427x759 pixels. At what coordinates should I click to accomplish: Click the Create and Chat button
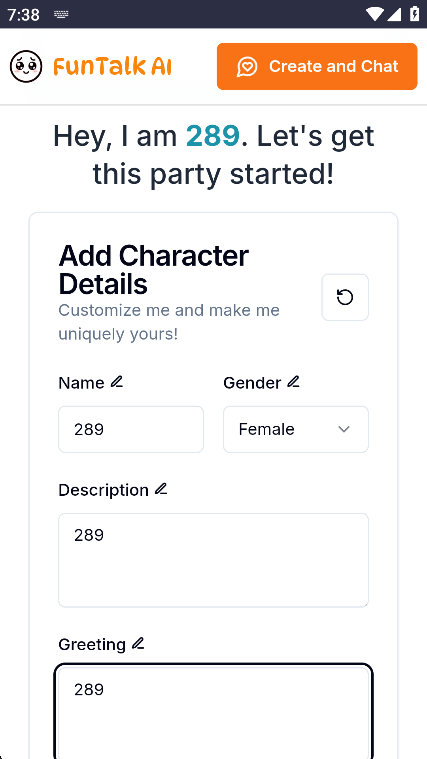(x=317, y=66)
